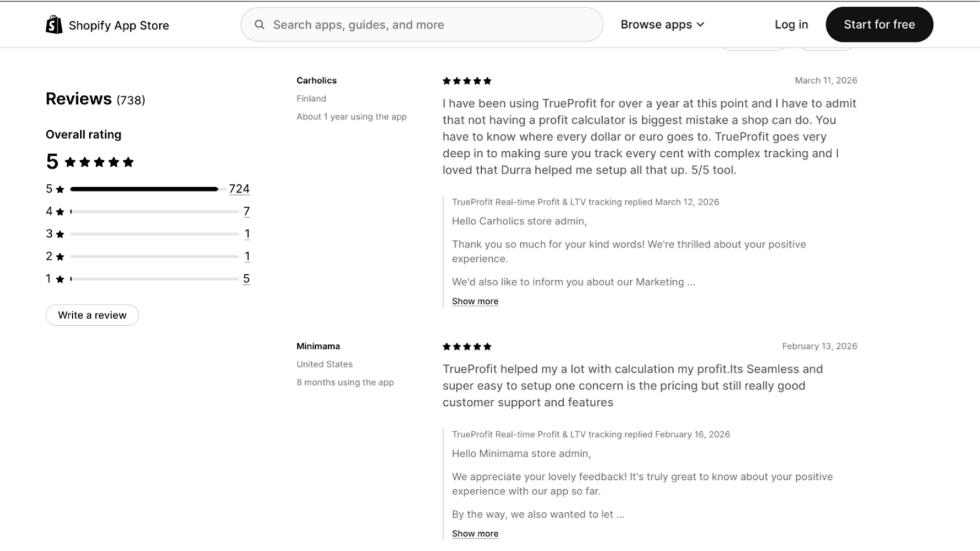The height and width of the screenshot is (551, 980).
Task: Expand Minimama reply with Show more
Action: pos(475,534)
